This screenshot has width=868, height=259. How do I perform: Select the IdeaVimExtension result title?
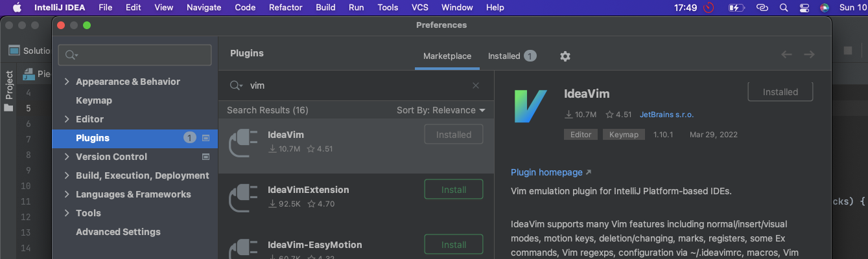pyautogui.click(x=309, y=190)
